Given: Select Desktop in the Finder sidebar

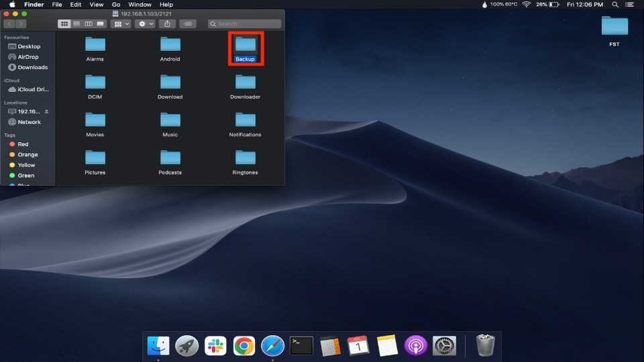Looking at the screenshot, I should coord(25,46).
